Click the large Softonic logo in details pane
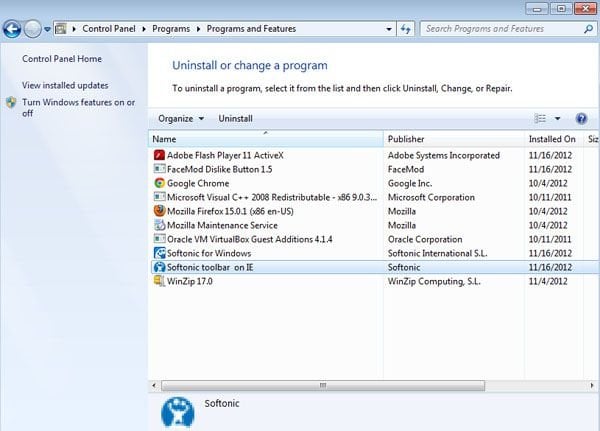The width and height of the screenshot is (600, 431). click(x=178, y=412)
